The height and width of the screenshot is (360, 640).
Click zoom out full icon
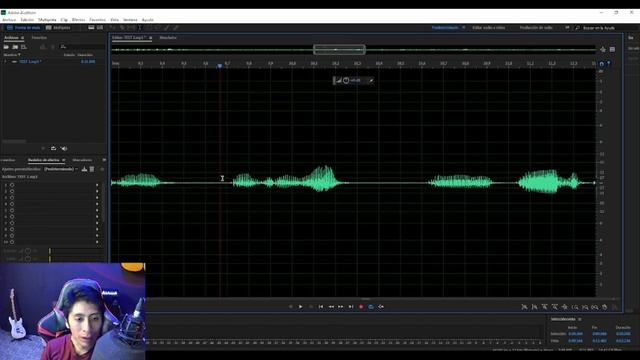click(x=564, y=307)
